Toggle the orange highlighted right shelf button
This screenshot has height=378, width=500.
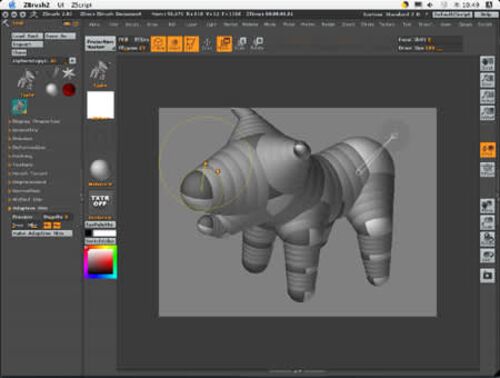tap(487, 150)
